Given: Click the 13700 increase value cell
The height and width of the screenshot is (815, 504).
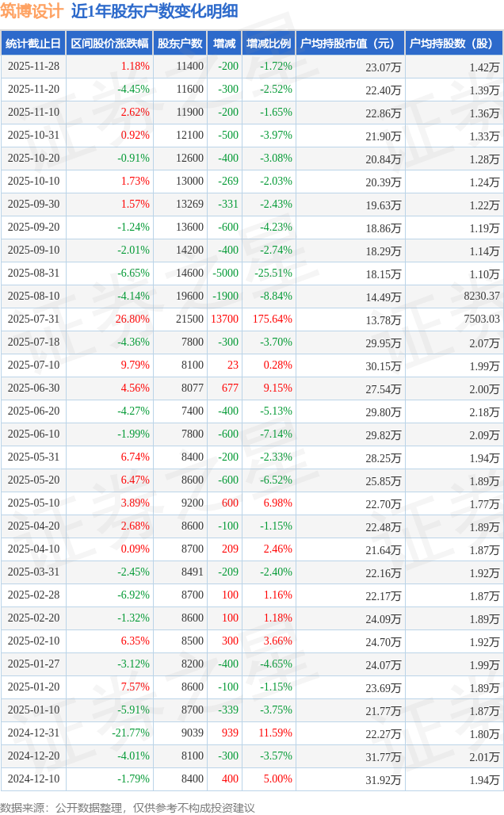Looking at the screenshot, I should (x=225, y=319).
